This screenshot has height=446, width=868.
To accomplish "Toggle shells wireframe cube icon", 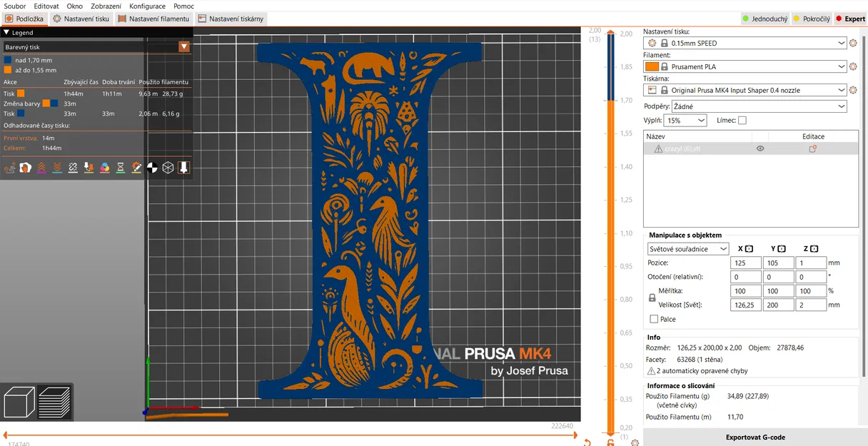I will click(168, 168).
